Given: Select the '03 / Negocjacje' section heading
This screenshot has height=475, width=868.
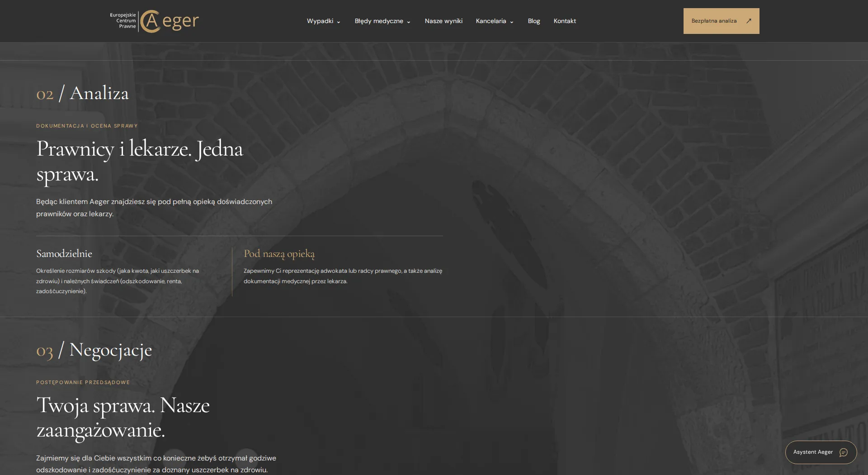Looking at the screenshot, I should click(x=94, y=351).
